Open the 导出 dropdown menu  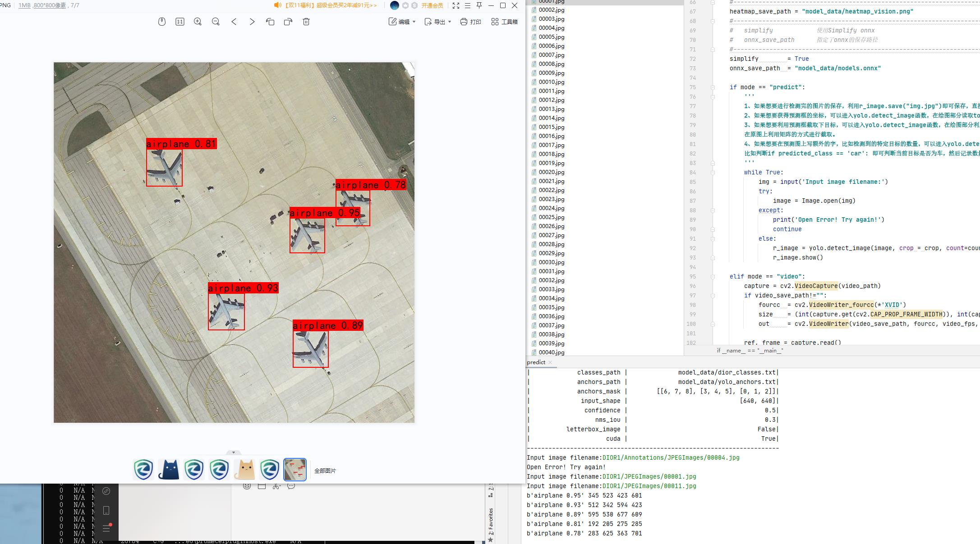pyautogui.click(x=438, y=22)
